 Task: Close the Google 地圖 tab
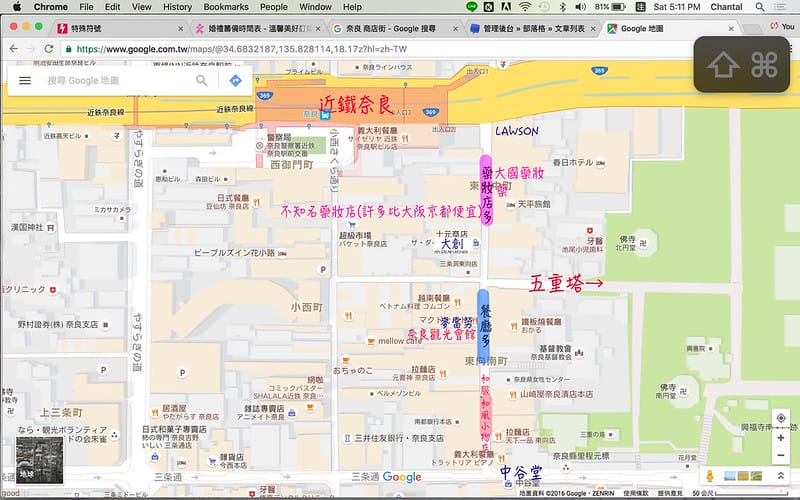731,29
